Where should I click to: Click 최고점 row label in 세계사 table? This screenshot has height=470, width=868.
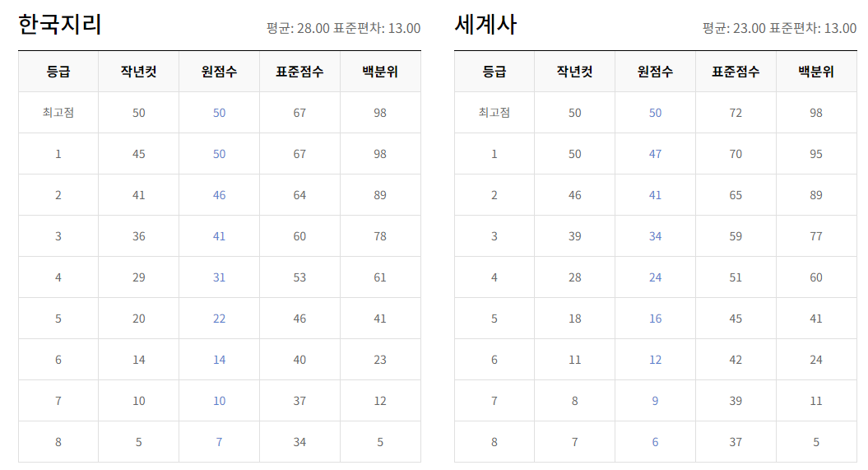point(494,113)
